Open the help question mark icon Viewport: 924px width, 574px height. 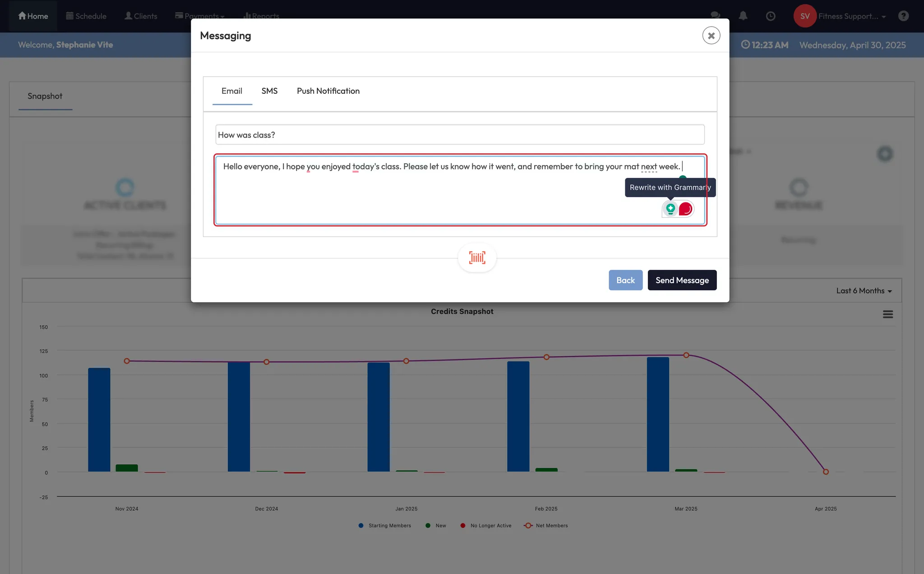point(903,16)
